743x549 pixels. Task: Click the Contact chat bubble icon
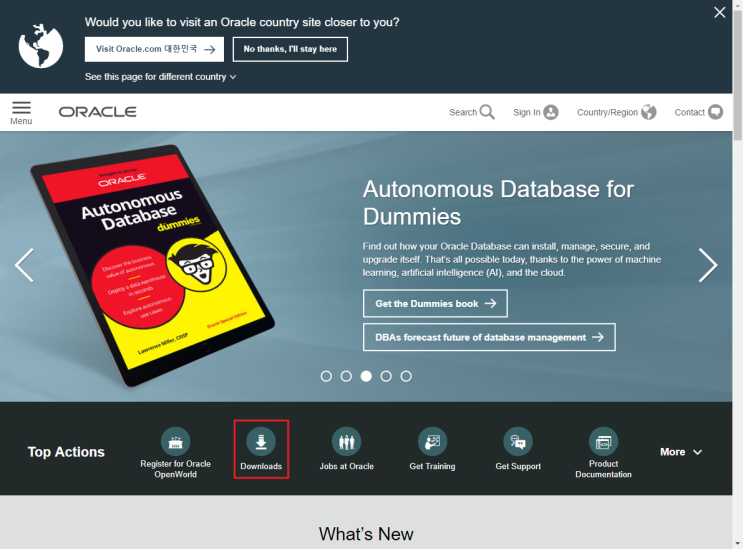pos(715,112)
